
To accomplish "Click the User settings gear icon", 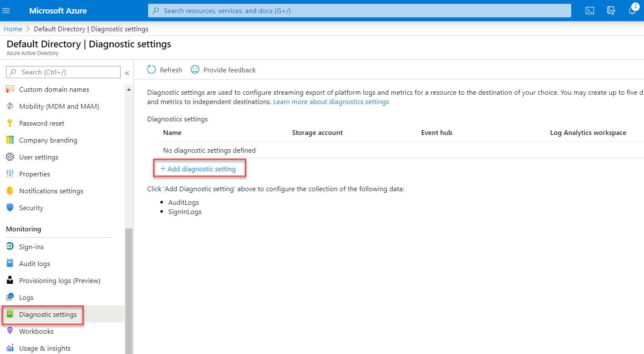I will (x=10, y=157).
